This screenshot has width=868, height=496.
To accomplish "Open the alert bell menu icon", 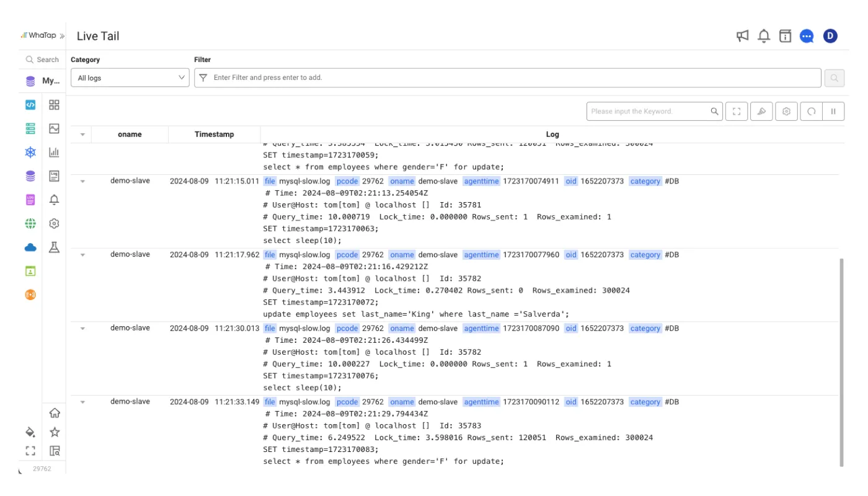I will tap(54, 200).
